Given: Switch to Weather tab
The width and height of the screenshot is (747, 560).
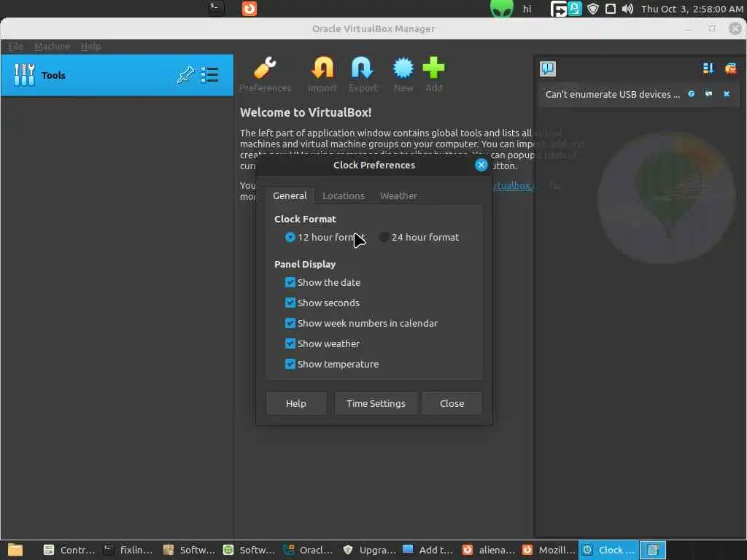Looking at the screenshot, I should coord(398,195).
